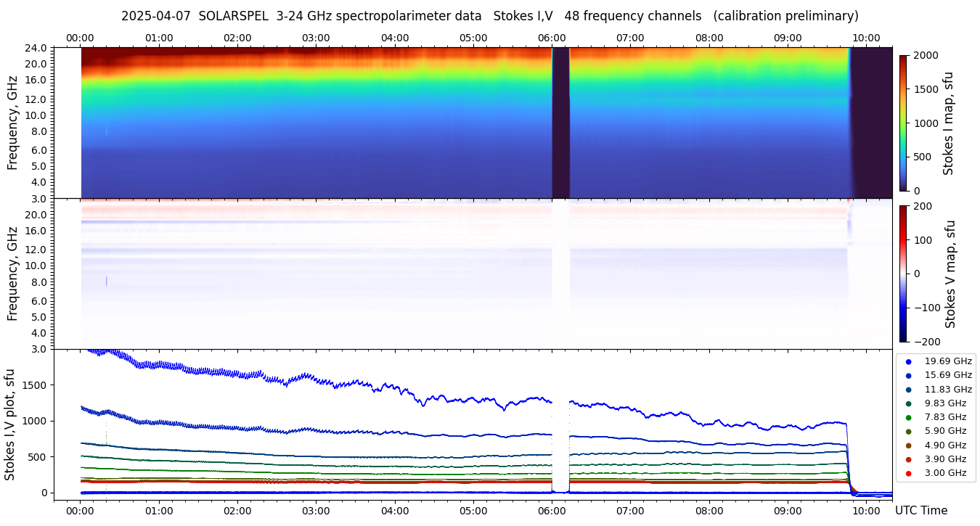Click the 03:00 tick on bottom time axis
The image size is (980, 526).
(316, 511)
